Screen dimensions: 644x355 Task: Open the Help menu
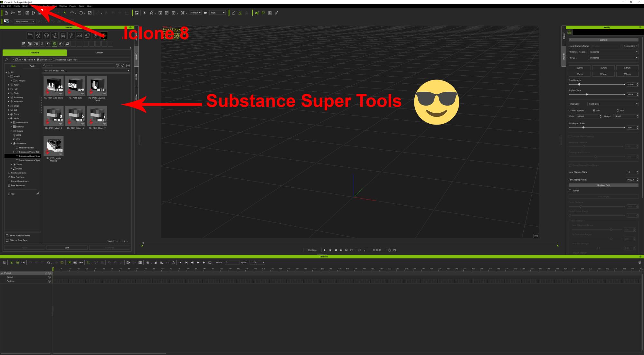[89, 6]
